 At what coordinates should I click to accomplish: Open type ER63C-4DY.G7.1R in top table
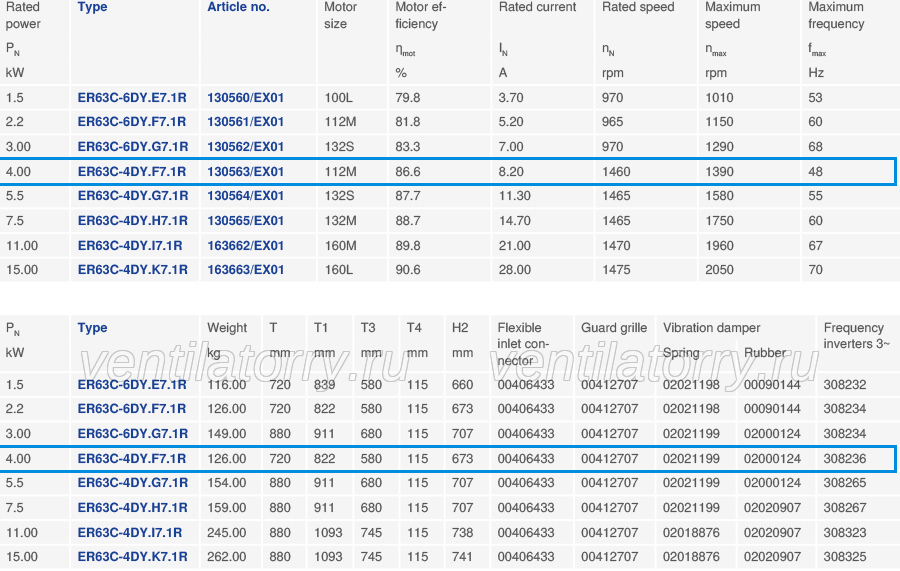click(x=133, y=196)
